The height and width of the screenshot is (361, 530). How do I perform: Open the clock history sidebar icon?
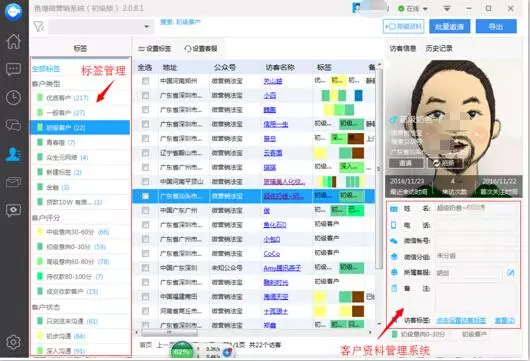coord(14,98)
